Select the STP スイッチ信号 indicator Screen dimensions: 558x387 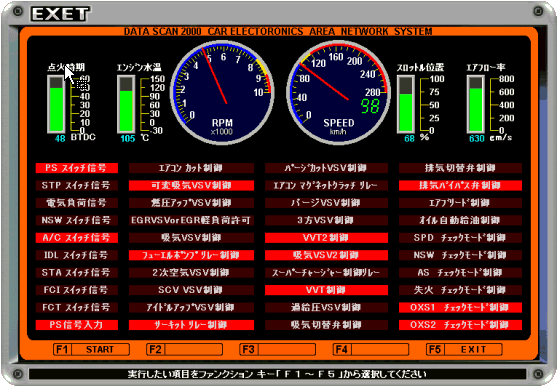coord(77,185)
